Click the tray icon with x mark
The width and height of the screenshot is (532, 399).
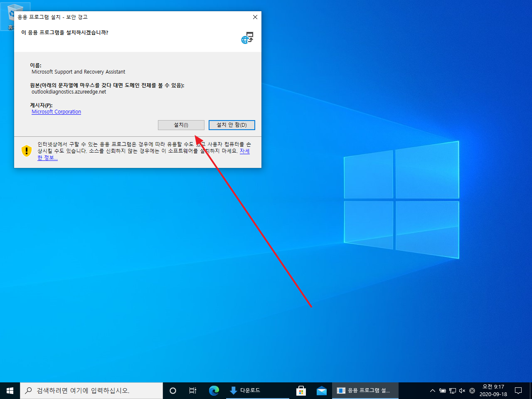pos(472,391)
